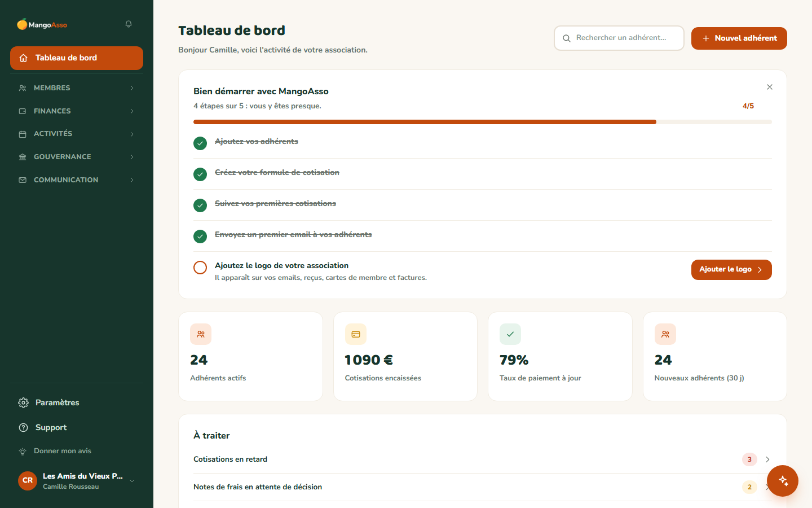This screenshot has height=508, width=812.
Task: Click the Nouvel adhérent button
Action: coord(739,38)
